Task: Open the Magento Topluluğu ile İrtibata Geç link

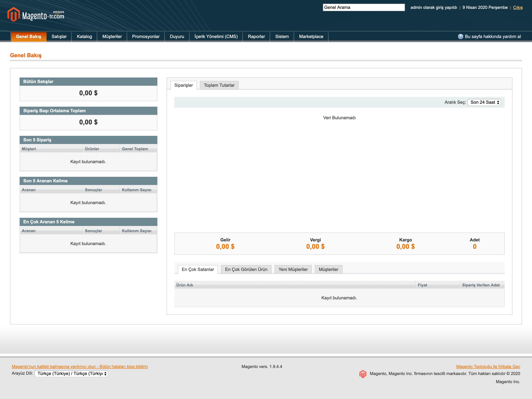Action: [x=488, y=367]
